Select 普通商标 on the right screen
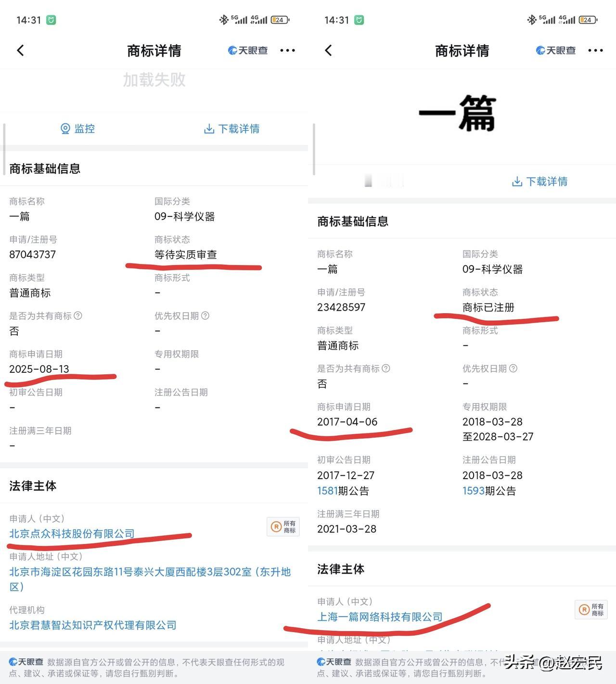This screenshot has height=684, width=616. coord(338,346)
